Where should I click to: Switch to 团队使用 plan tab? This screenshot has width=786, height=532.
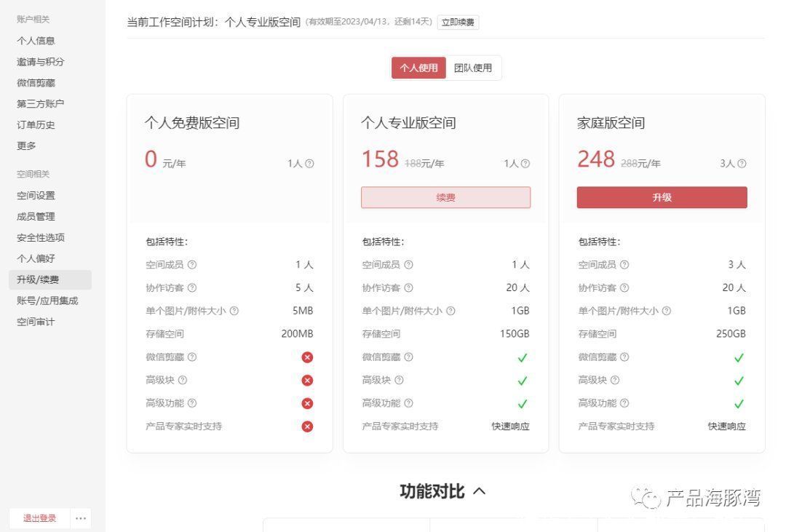pyautogui.click(x=473, y=68)
